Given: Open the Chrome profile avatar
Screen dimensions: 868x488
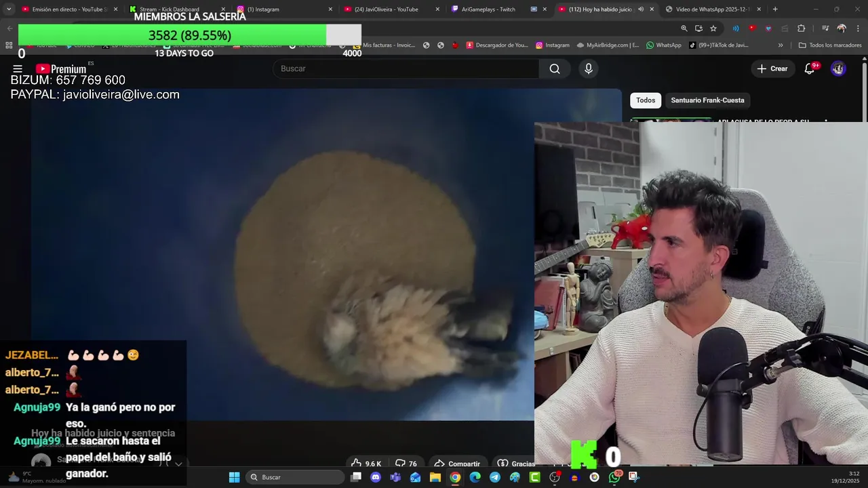Looking at the screenshot, I should (842, 28).
